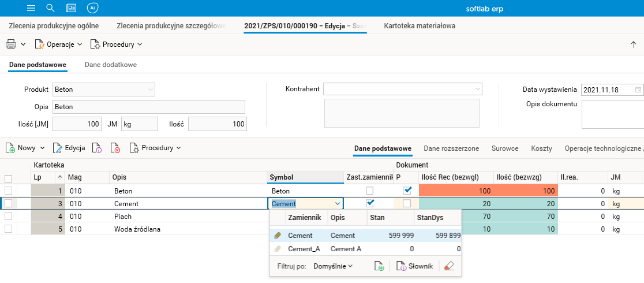
Task: Click the Słownik button
Action: [x=414, y=266]
